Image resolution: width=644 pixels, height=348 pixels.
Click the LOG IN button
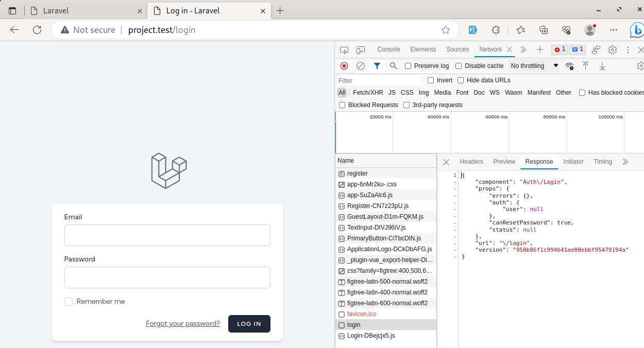[x=249, y=324]
